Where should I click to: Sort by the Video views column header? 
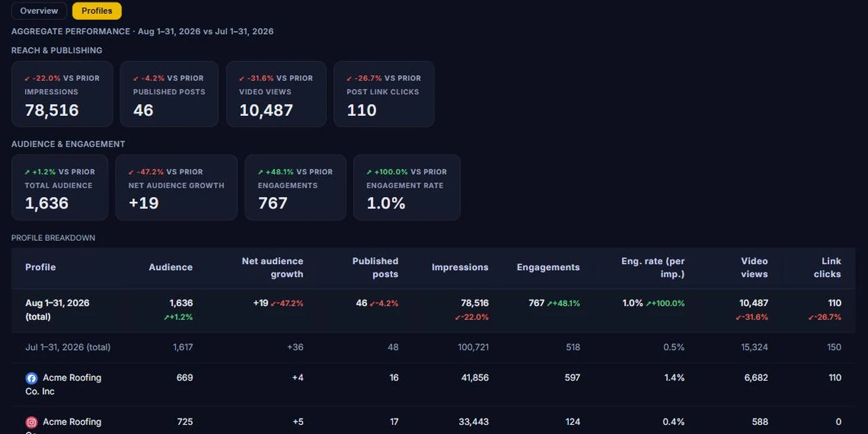(x=754, y=268)
